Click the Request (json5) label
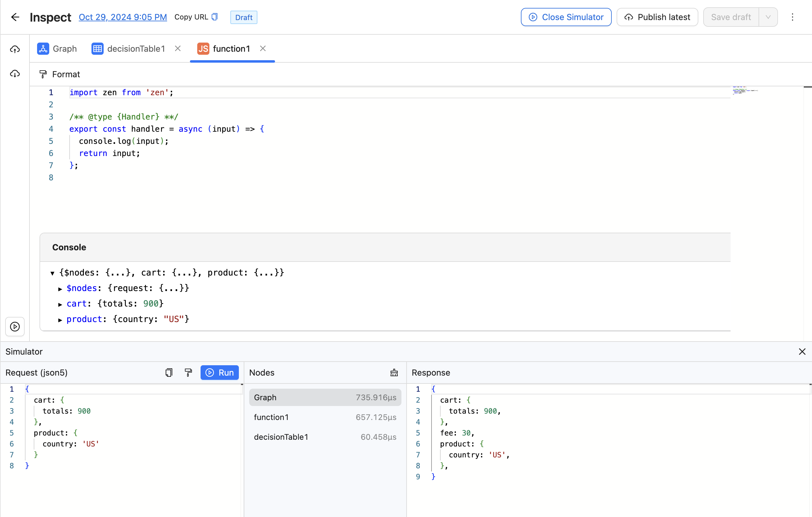 36,372
